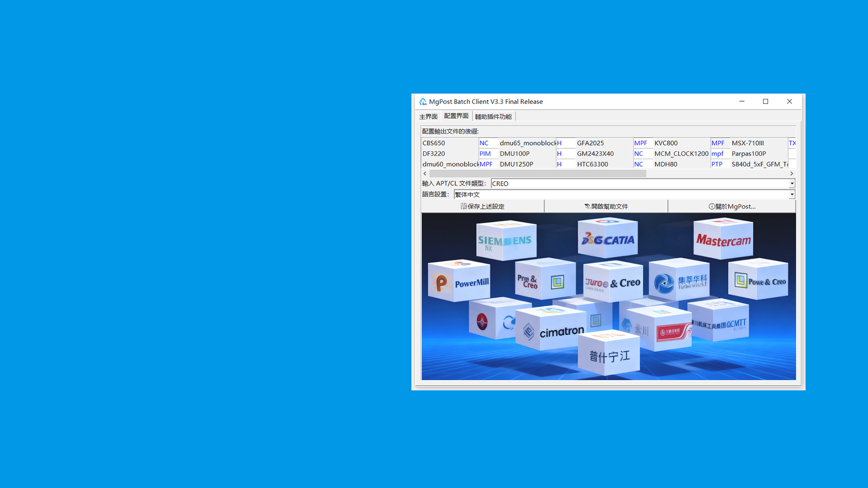Viewport: 868px width, 488px height.
Task: Edit the H suffix for DMU100P
Action: [x=566, y=154]
